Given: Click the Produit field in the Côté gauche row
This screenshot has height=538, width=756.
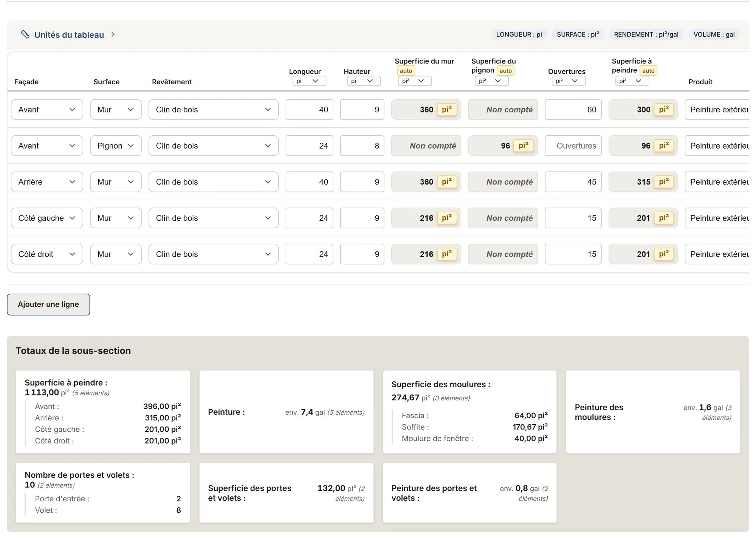Looking at the screenshot, I should coord(717,218).
